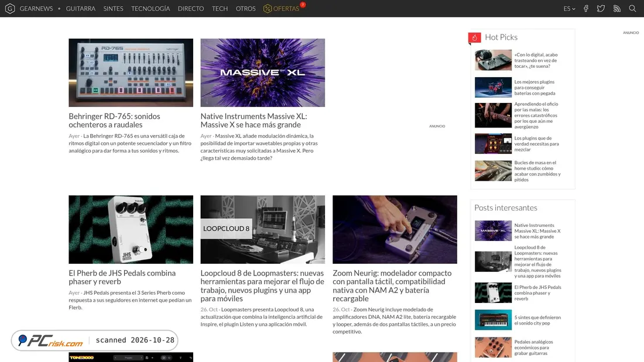Click drum kit thumbnail in Hot Picks

tap(494, 87)
